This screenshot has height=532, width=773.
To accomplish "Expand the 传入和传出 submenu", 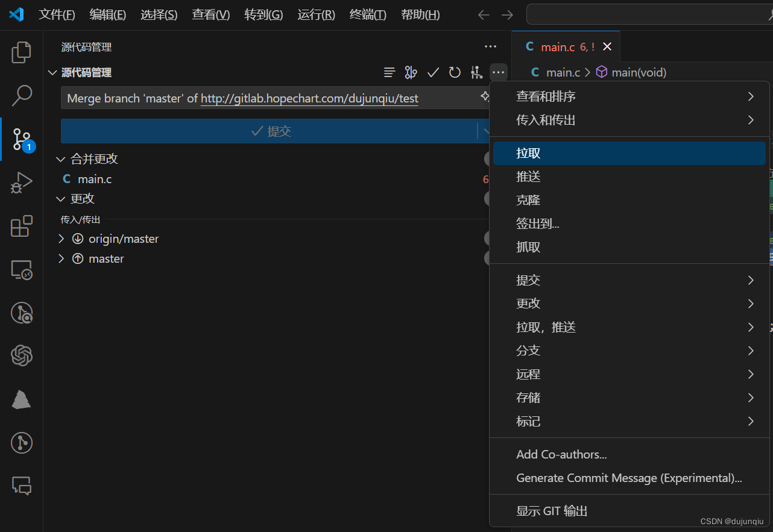I will (x=629, y=120).
